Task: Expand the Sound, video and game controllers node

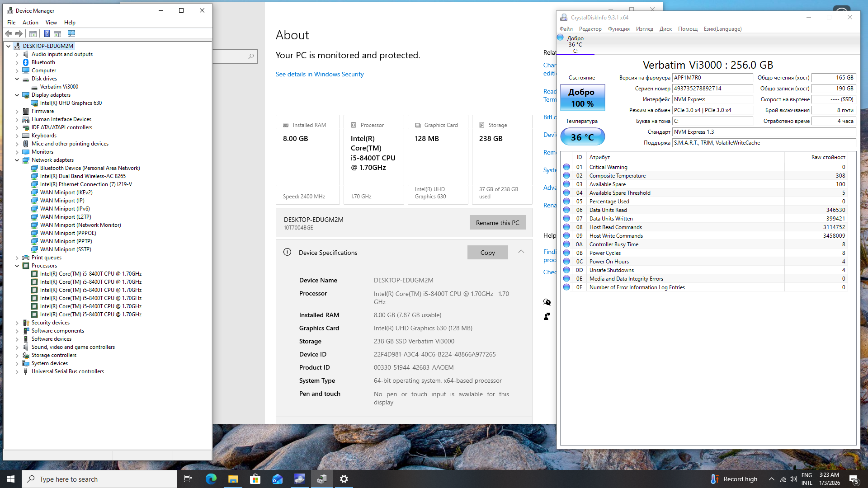Action: (17, 347)
